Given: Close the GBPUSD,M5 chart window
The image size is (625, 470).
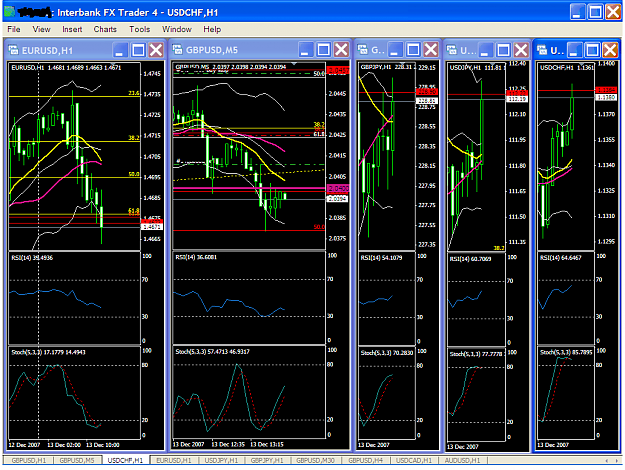Looking at the screenshot, I should coord(342,50).
